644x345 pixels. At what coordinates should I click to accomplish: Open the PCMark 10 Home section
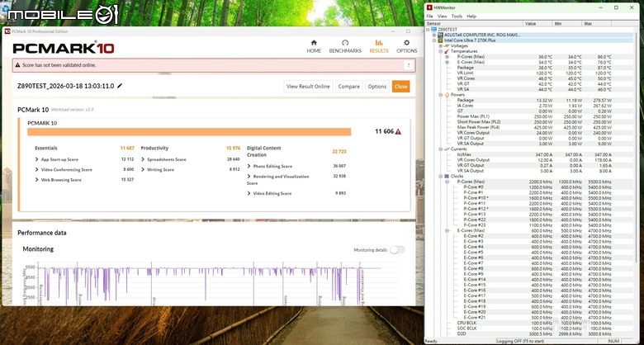314,46
